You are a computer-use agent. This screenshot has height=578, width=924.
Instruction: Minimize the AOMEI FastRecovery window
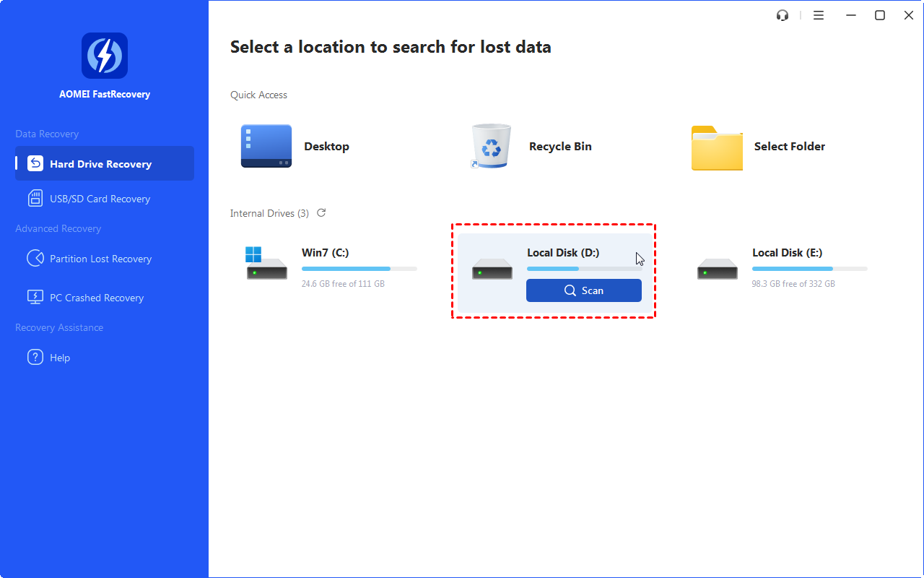tap(851, 15)
